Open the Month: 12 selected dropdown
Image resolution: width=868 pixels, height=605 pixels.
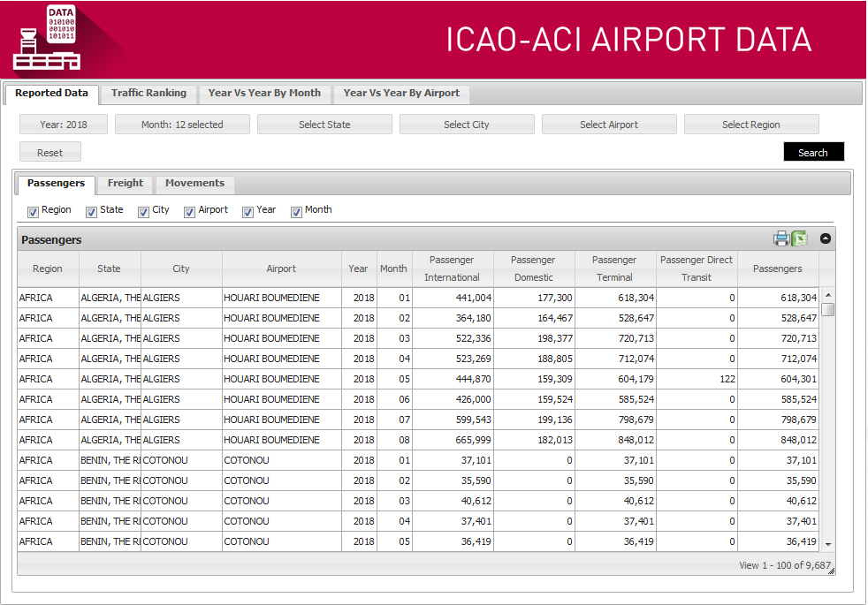(182, 125)
